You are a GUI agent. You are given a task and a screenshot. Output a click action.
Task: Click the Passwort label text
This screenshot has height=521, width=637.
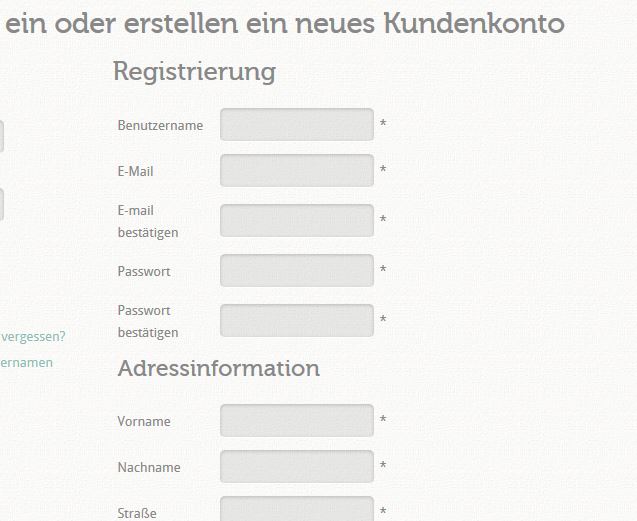pyautogui.click(x=144, y=272)
